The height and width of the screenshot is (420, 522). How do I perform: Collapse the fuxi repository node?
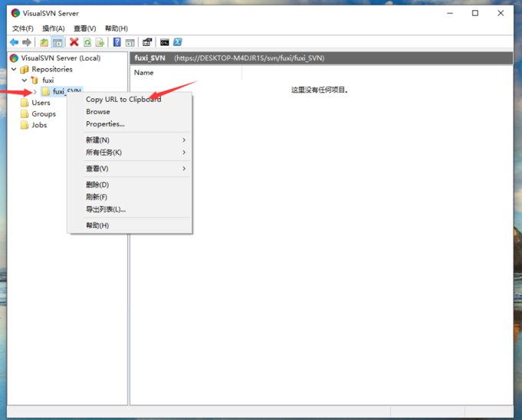click(25, 80)
